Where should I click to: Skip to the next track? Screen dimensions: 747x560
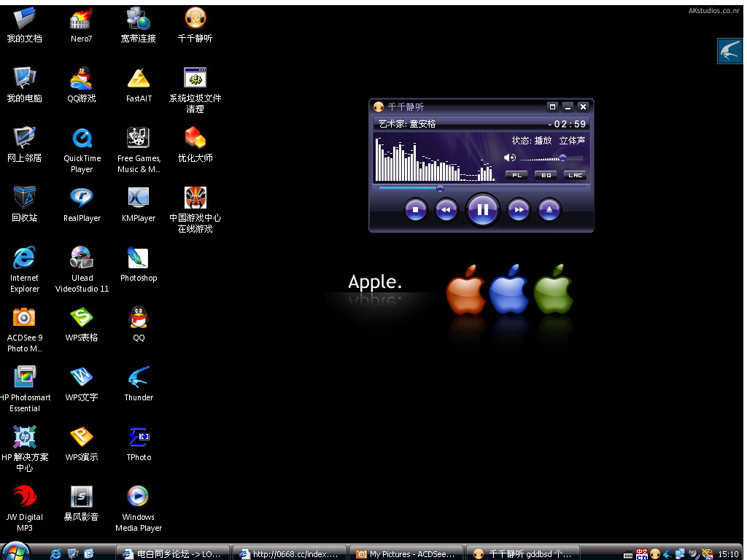click(519, 210)
